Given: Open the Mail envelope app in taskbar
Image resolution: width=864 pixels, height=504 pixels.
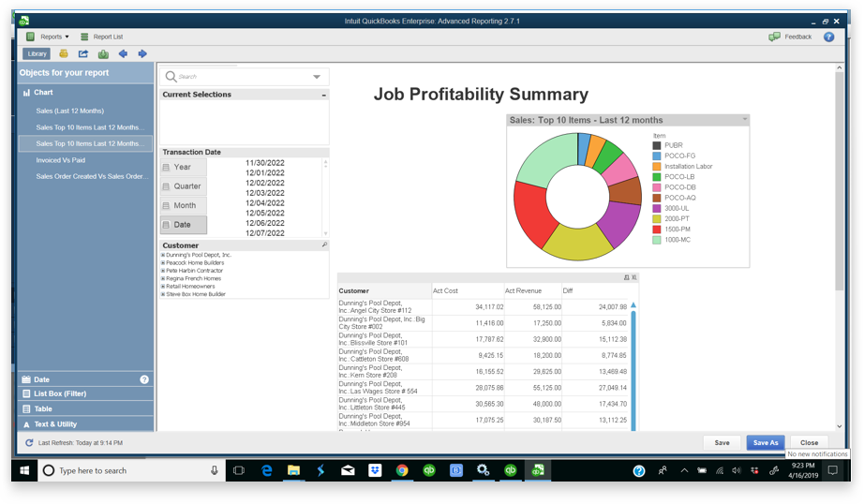Looking at the screenshot, I should point(348,470).
